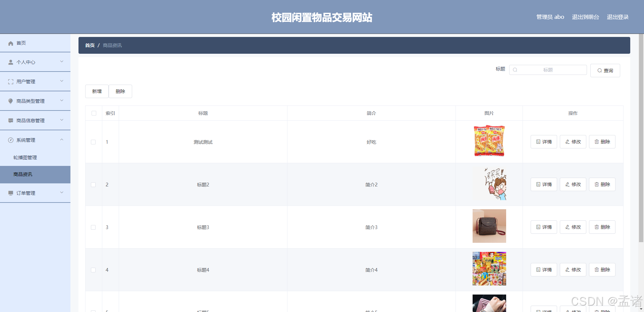Check the checkbox for row 2, 标题2
The width and height of the screenshot is (644, 312).
pyautogui.click(x=93, y=185)
